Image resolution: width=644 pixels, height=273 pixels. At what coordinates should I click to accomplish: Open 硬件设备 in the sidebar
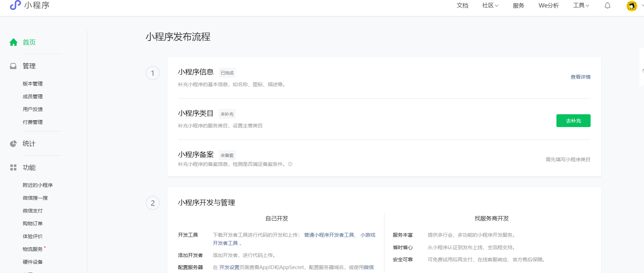[33, 262]
